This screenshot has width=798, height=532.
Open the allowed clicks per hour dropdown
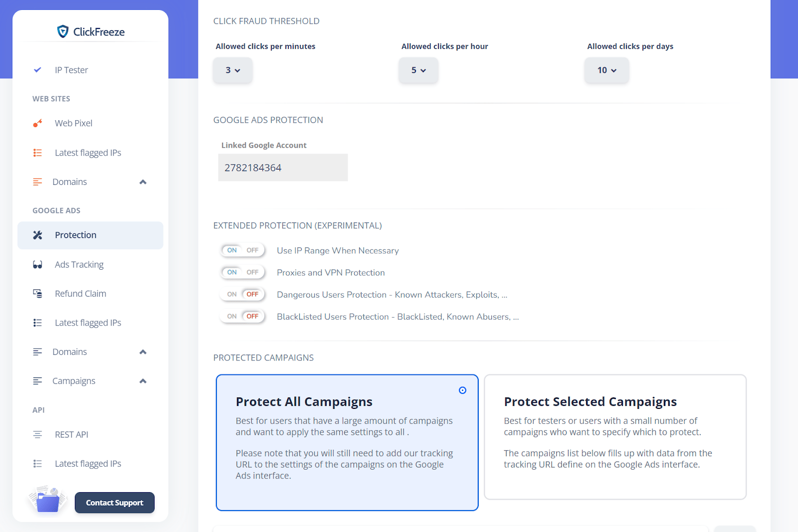tap(418, 70)
